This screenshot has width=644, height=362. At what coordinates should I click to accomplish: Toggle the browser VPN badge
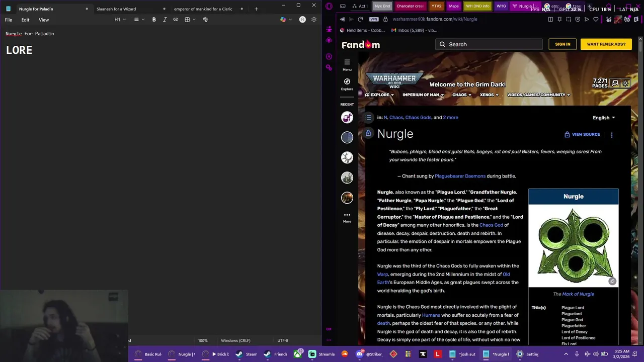pyautogui.click(x=373, y=19)
